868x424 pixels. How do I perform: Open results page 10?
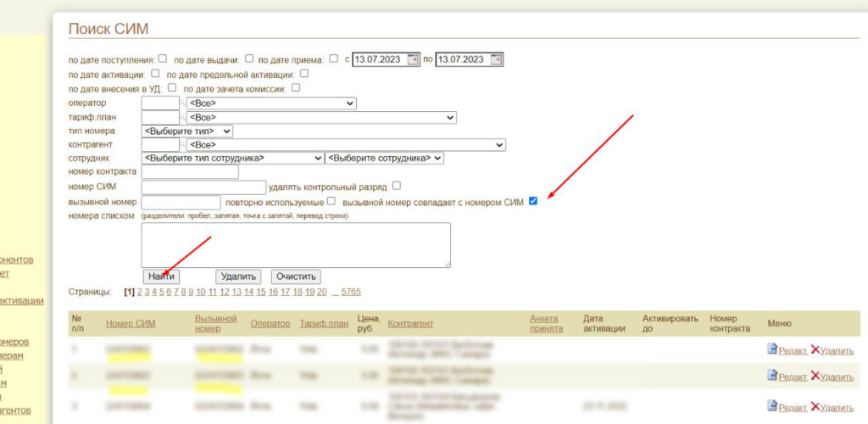tap(200, 293)
